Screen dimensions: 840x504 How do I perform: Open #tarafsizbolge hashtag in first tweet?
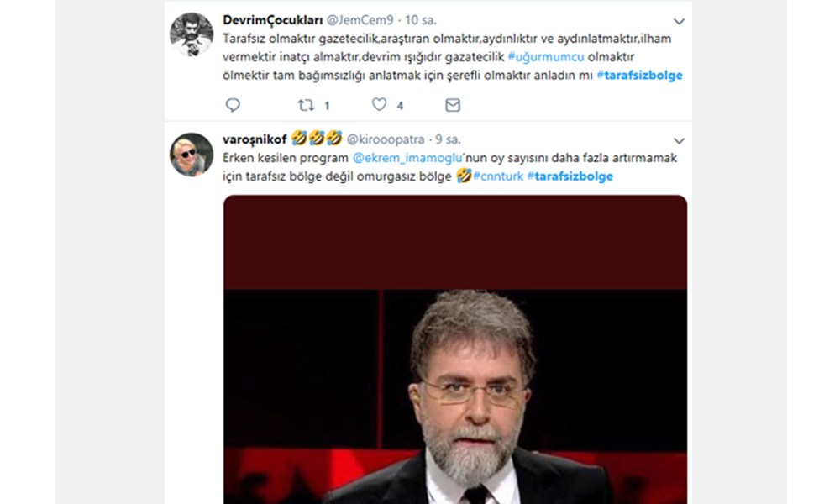639,75
